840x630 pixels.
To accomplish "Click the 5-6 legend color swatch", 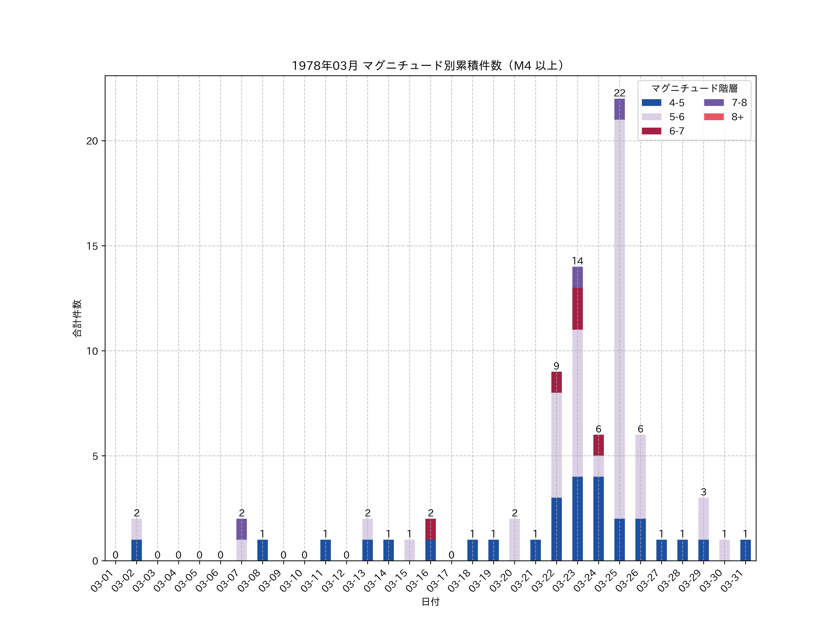I will tap(651, 117).
